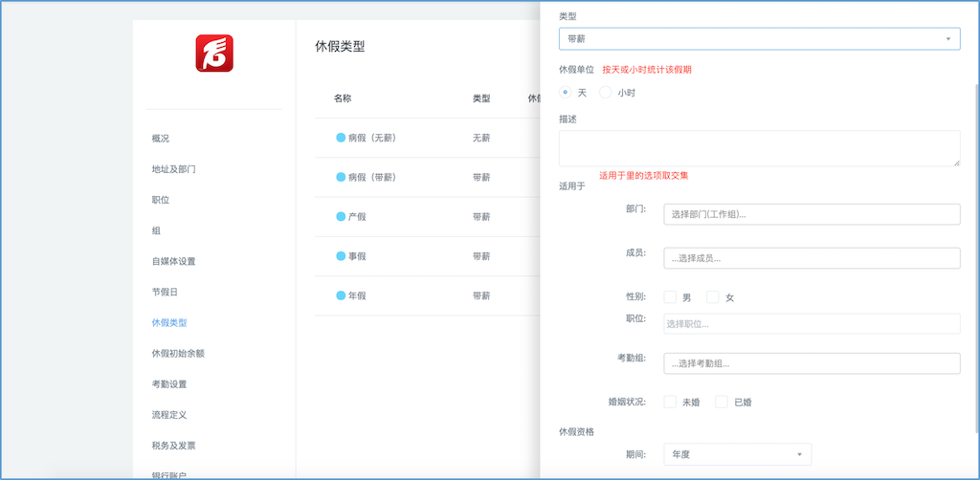Click 产假 row name
The height and width of the screenshot is (480, 980).
tap(357, 216)
